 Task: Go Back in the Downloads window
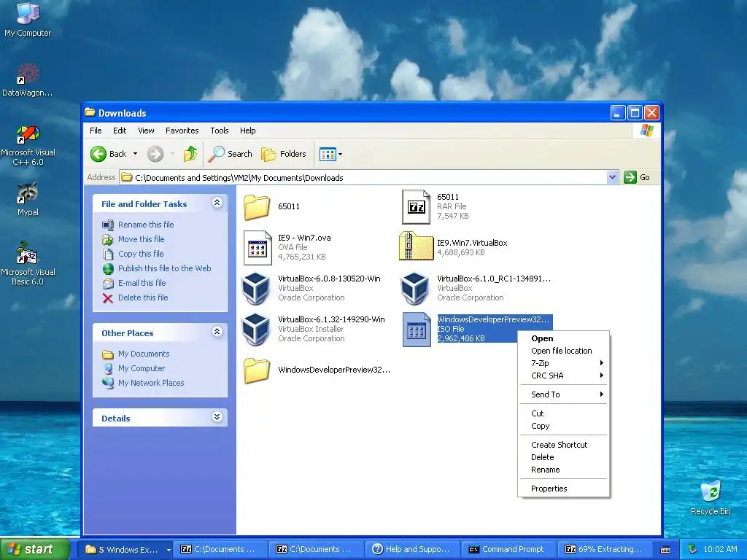pyautogui.click(x=109, y=154)
